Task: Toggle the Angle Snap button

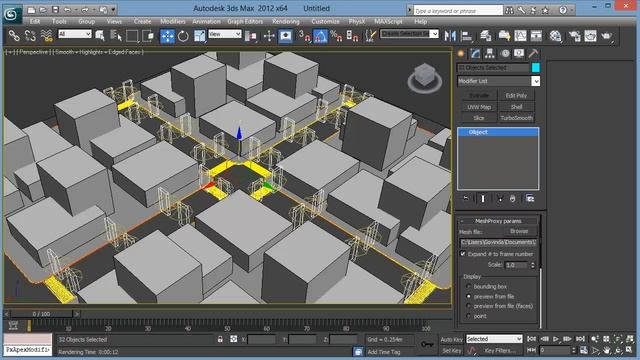Action: [320, 36]
